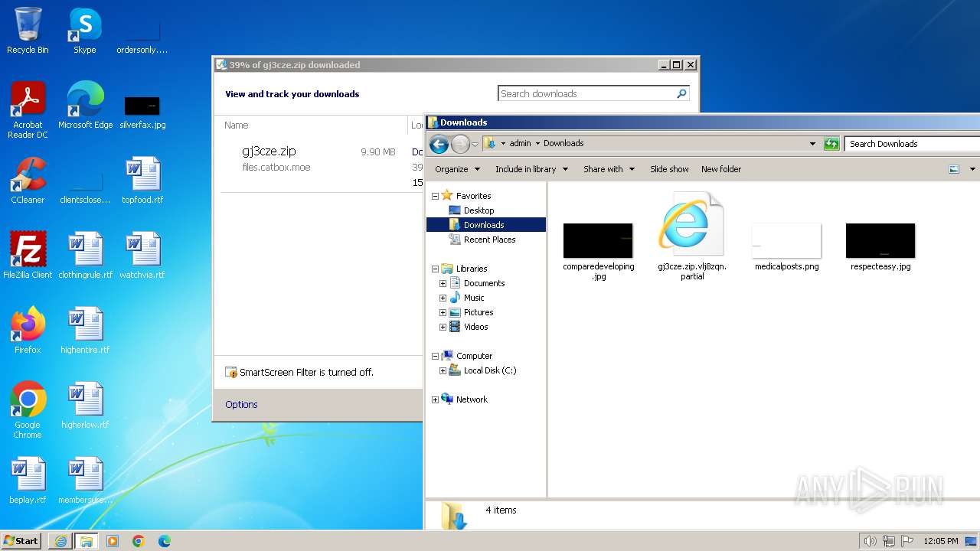The width and height of the screenshot is (980, 551).
Task: Select clientsclose file on the desktop
Action: 85,187
